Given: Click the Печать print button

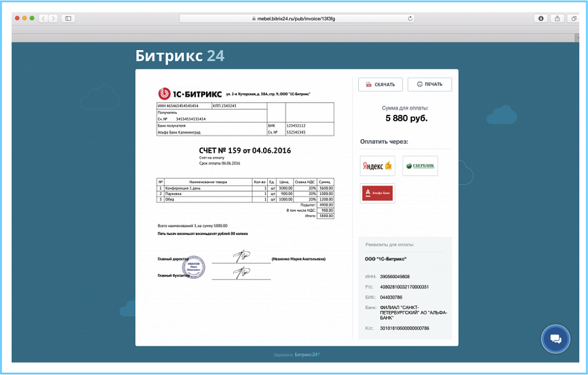Looking at the screenshot, I should pyautogui.click(x=429, y=85).
